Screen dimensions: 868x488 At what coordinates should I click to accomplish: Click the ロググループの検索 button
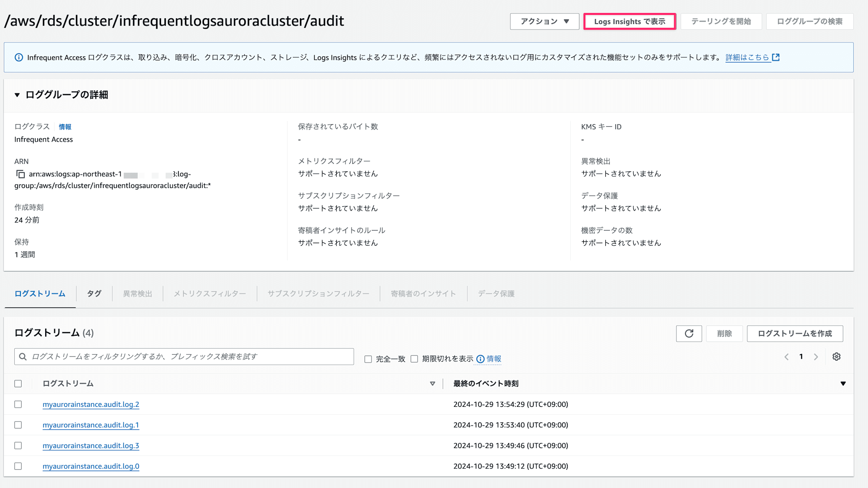[809, 21]
